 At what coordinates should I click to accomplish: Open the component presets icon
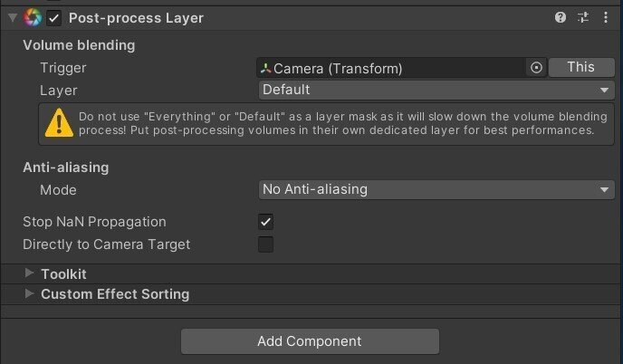click(582, 18)
